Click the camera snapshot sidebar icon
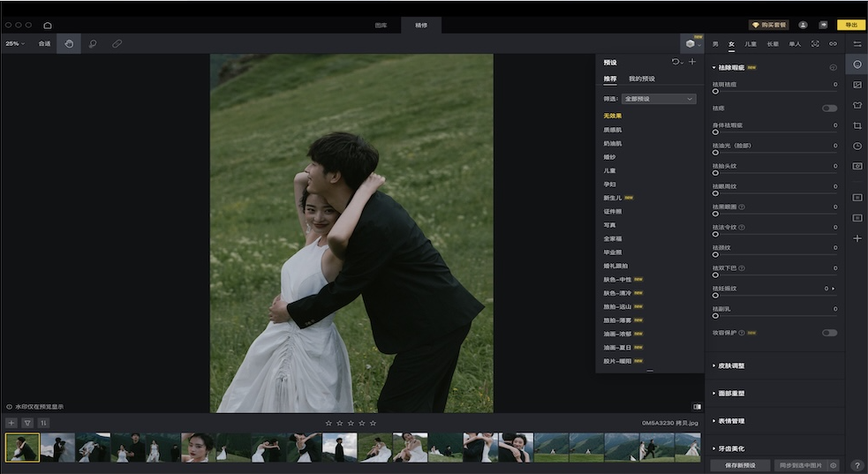868x474 pixels. [857, 166]
